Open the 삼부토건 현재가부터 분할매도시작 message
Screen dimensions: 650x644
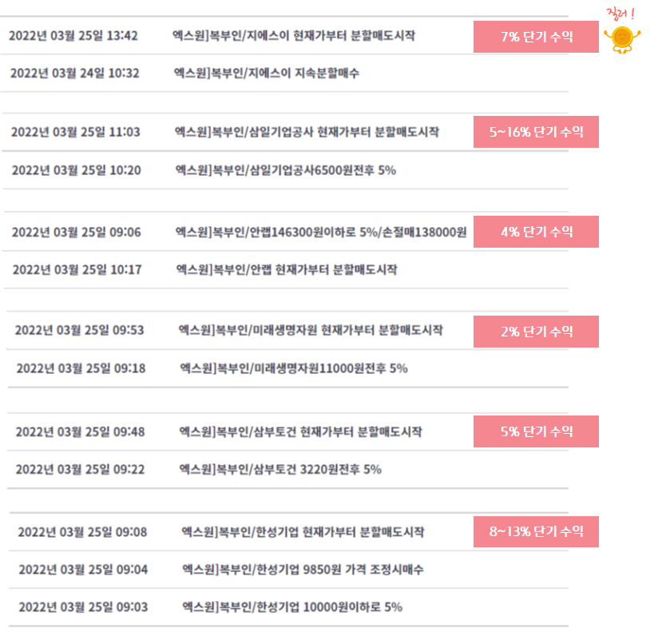[x=300, y=432]
